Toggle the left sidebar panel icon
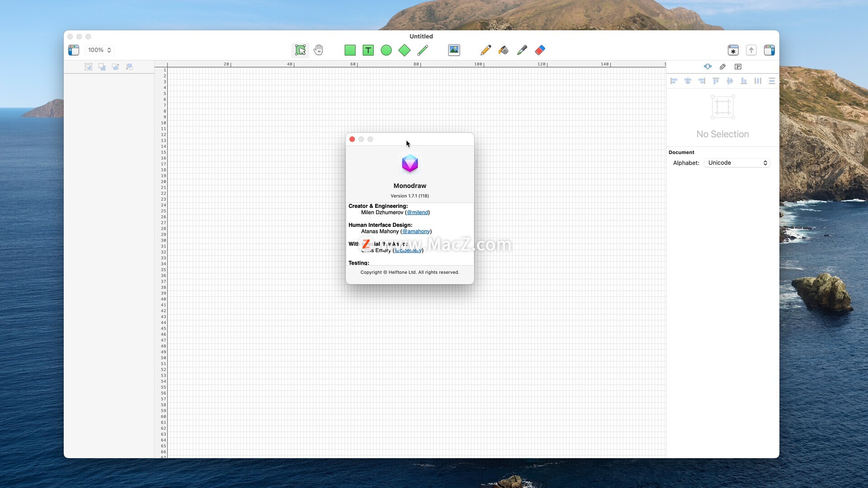Viewport: 868px width, 488px height. [x=74, y=50]
